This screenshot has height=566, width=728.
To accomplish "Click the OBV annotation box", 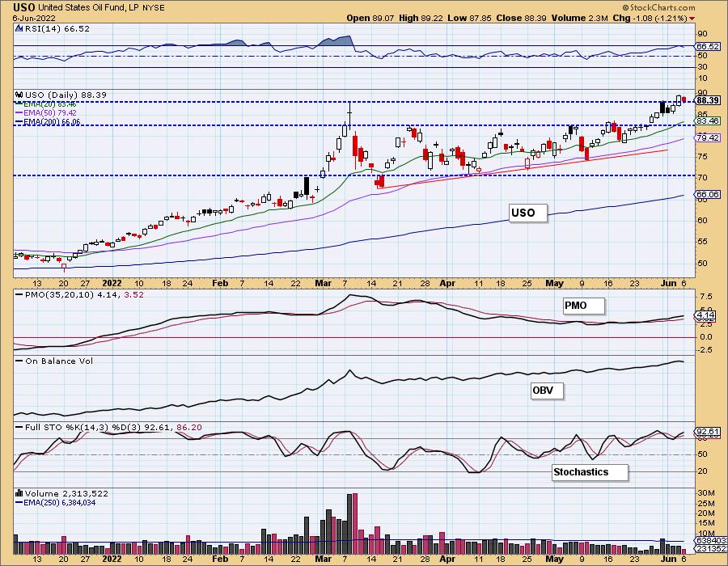I will tap(548, 391).
